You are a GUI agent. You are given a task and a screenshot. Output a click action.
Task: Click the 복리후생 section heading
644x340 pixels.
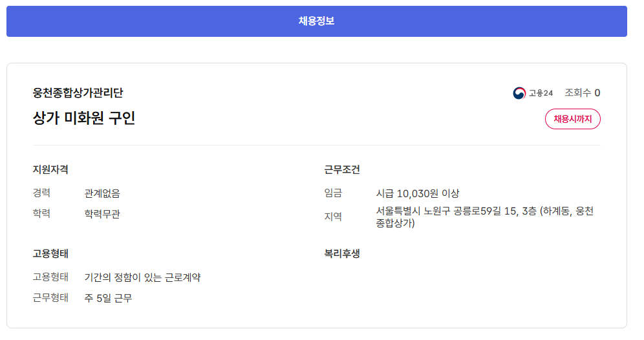tap(342, 253)
